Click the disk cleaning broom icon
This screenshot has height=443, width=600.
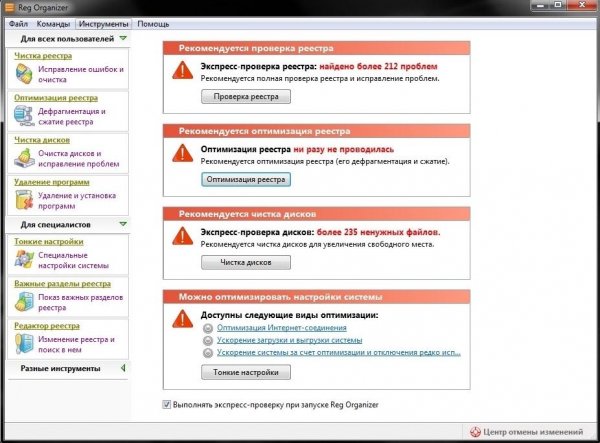pyautogui.click(x=24, y=158)
